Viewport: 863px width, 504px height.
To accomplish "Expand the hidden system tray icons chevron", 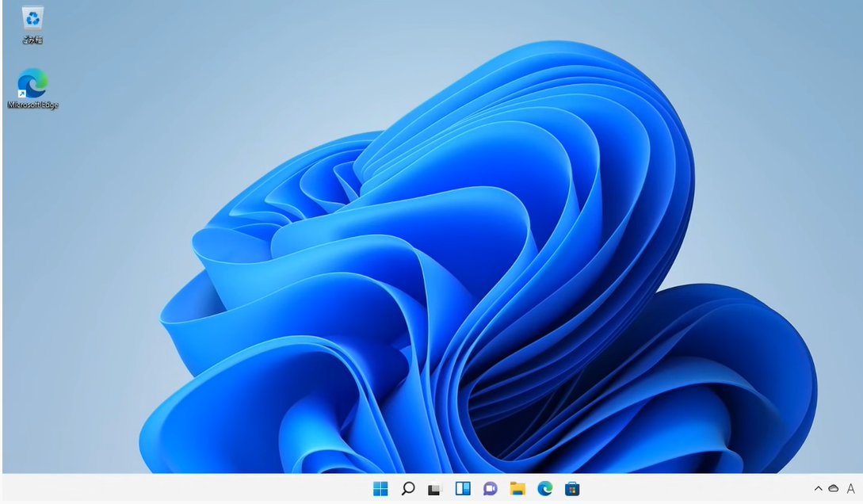I will pos(818,489).
